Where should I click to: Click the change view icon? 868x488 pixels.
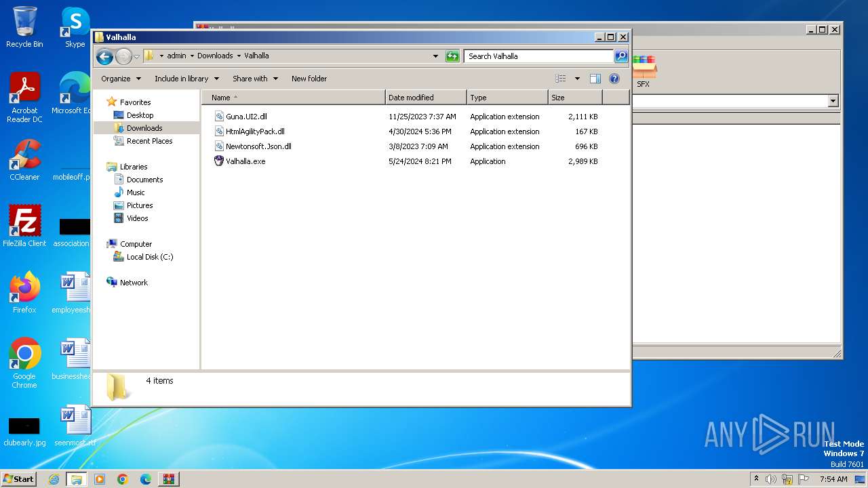pyautogui.click(x=560, y=79)
